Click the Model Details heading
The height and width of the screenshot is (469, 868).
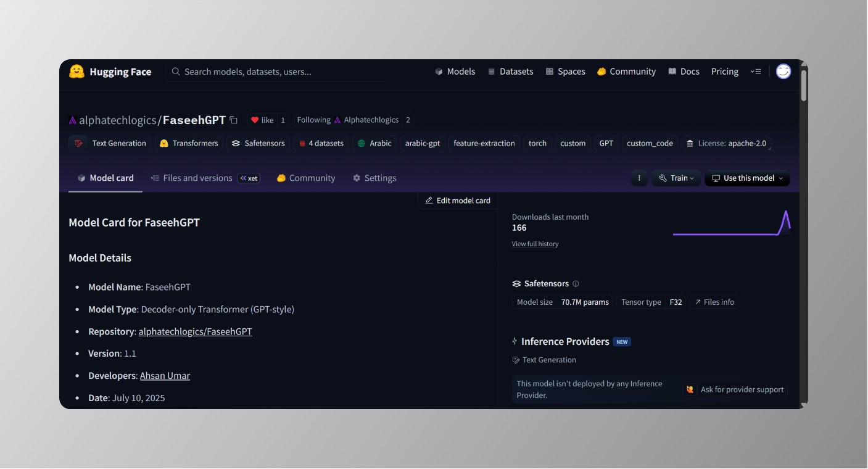coord(100,258)
